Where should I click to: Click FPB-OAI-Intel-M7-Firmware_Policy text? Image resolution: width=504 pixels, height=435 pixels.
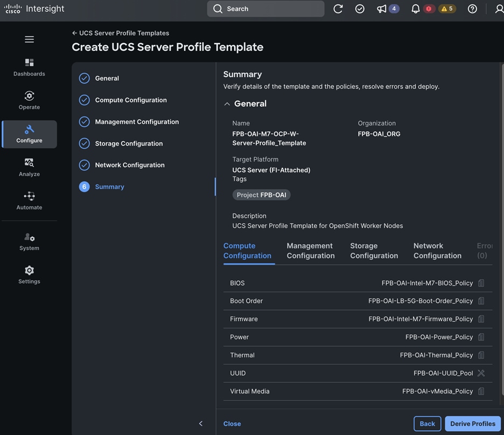pyautogui.click(x=421, y=319)
